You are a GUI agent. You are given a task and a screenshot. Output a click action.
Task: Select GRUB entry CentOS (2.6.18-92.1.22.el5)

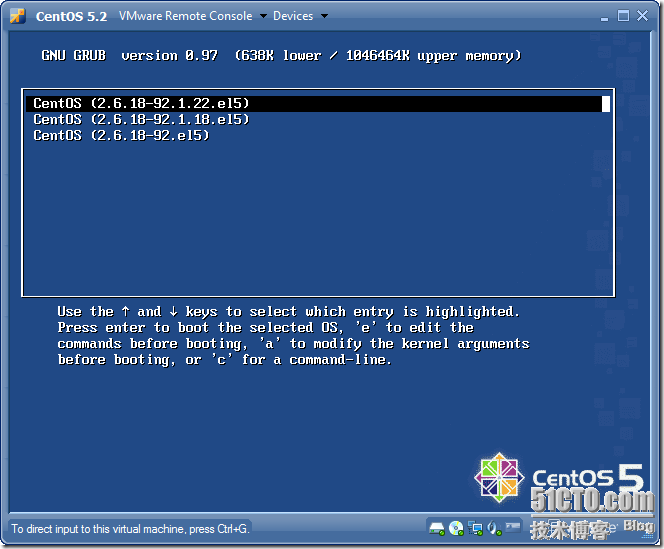pyautogui.click(x=318, y=104)
